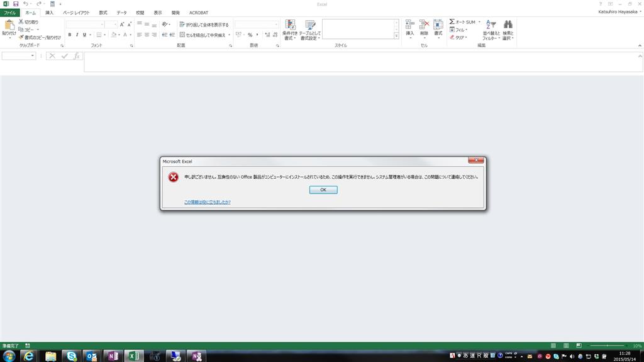This screenshot has height=362, width=644.
Task: Switch to the 挿入 (Insert) tab
Action: click(49, 13)
